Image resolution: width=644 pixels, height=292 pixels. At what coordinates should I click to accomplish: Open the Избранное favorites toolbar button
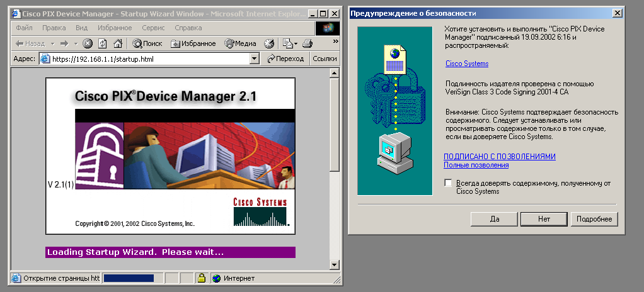pyautogui.click(x=193, y=43)
